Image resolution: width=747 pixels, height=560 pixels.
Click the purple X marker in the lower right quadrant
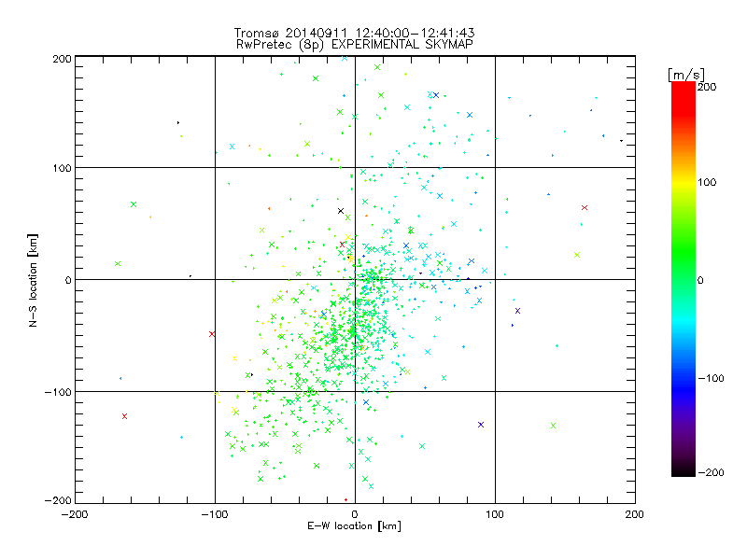tap(481, 425)
